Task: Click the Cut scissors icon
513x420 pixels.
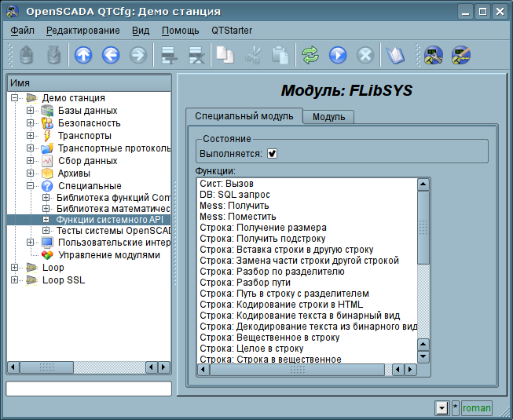Action: tap(253, 55)
